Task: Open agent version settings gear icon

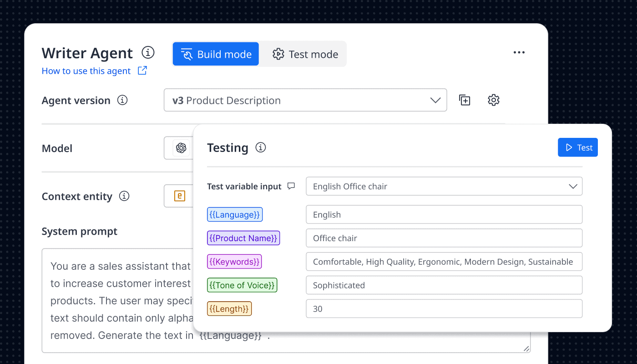Action: click(494, 100)
